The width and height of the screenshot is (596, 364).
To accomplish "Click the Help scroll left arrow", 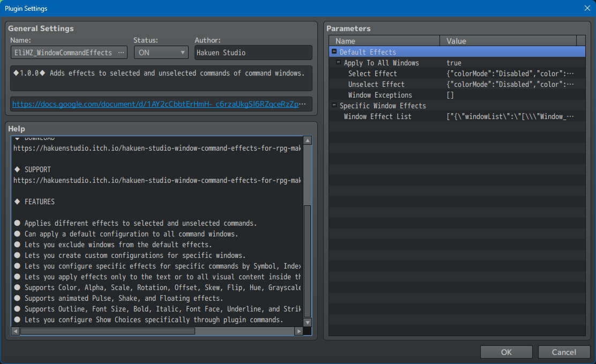I will [15, 331].
